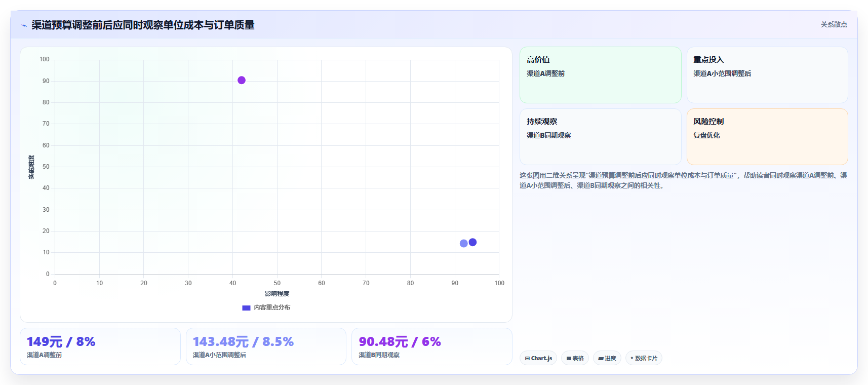Click the 143.48元 / 8.5% metric card
The height and width of the screenshot is (385, 868).
[x=266, y=346]
